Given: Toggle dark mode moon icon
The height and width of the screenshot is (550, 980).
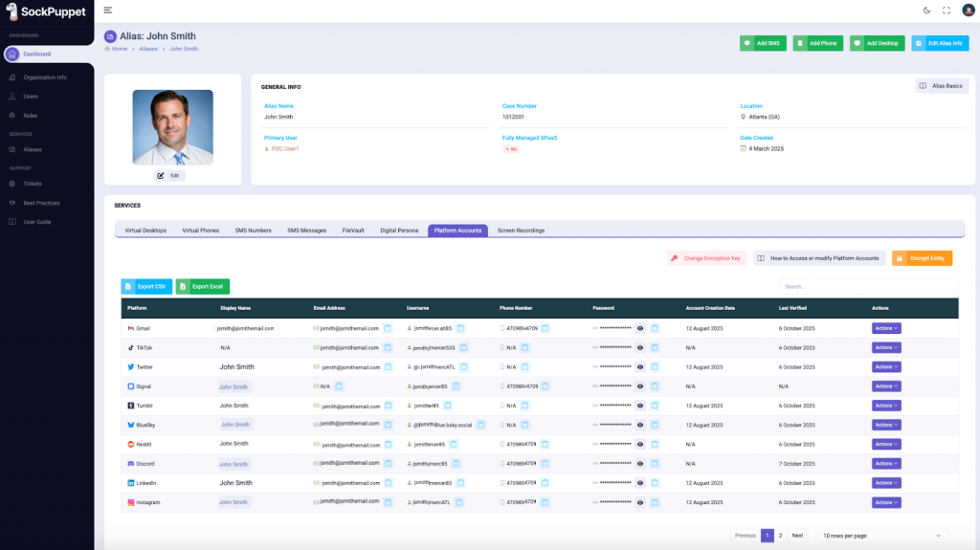Looking at the screenshot, I should pos(925,11).
